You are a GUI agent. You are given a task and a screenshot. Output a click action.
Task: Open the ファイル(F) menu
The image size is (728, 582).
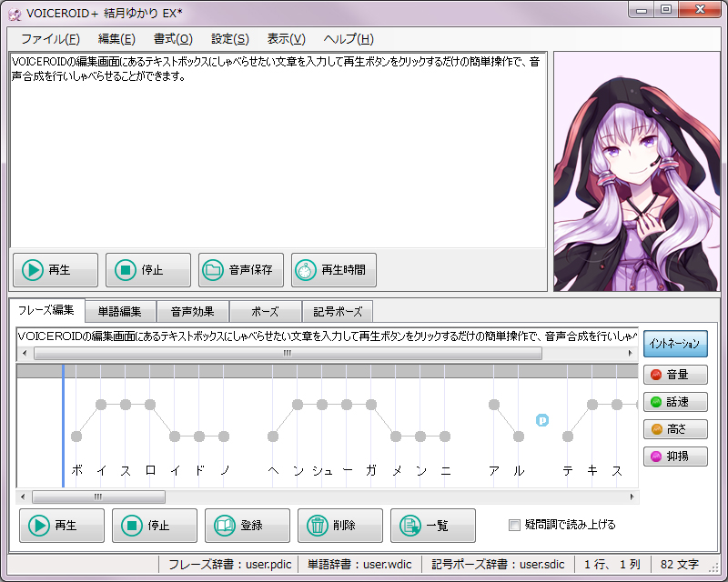51,39
